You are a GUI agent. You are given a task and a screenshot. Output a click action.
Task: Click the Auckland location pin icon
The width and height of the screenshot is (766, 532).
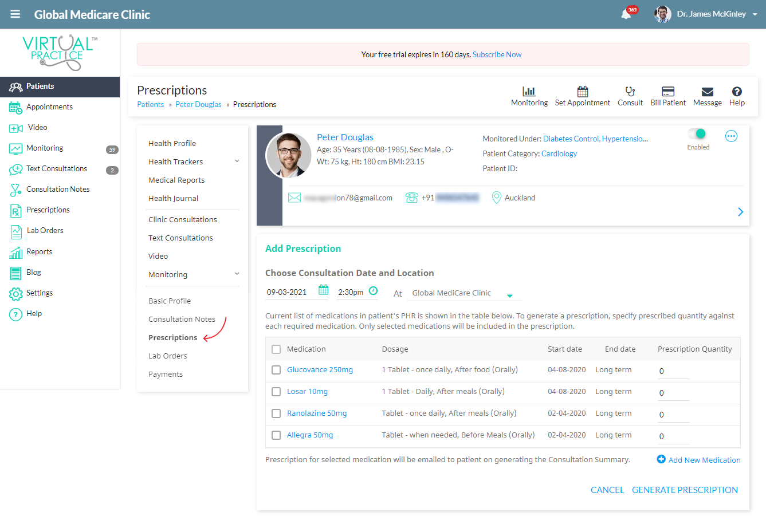497,198
